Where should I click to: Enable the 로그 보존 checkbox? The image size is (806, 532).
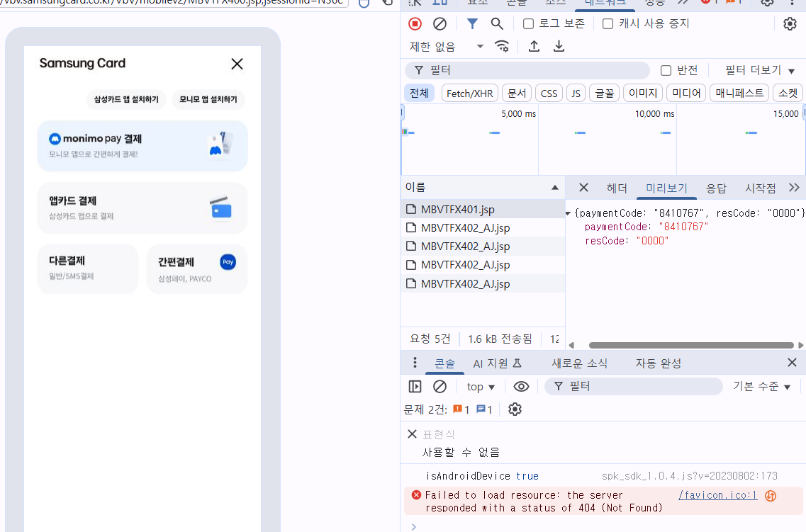click(x=528, y=23)
